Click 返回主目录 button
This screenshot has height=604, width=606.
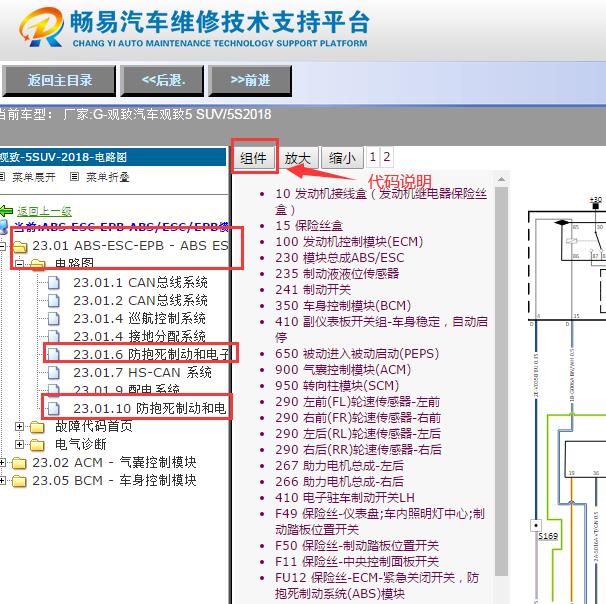point(59,80)
